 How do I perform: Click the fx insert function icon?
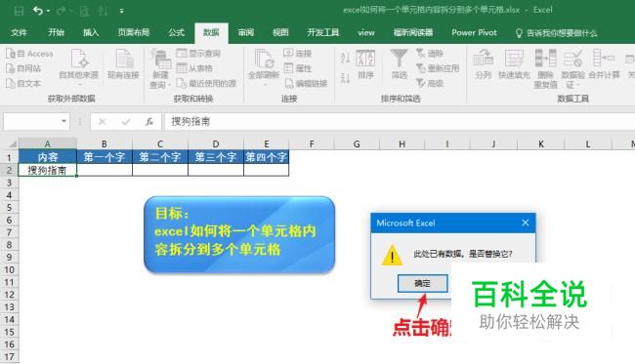point(149,121)
